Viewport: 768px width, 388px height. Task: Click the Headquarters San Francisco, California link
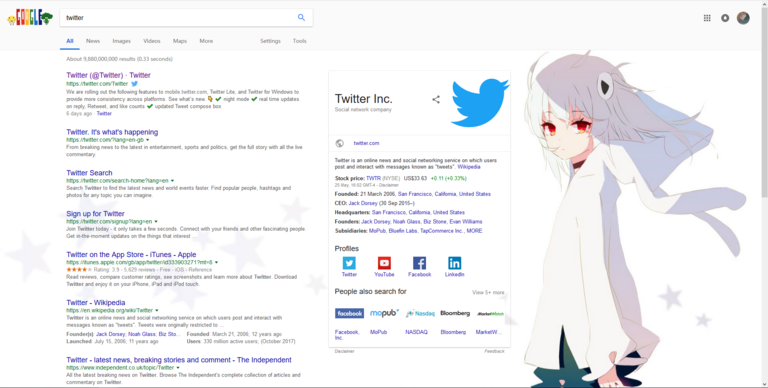pyautogui.click(x=418, y=213)
